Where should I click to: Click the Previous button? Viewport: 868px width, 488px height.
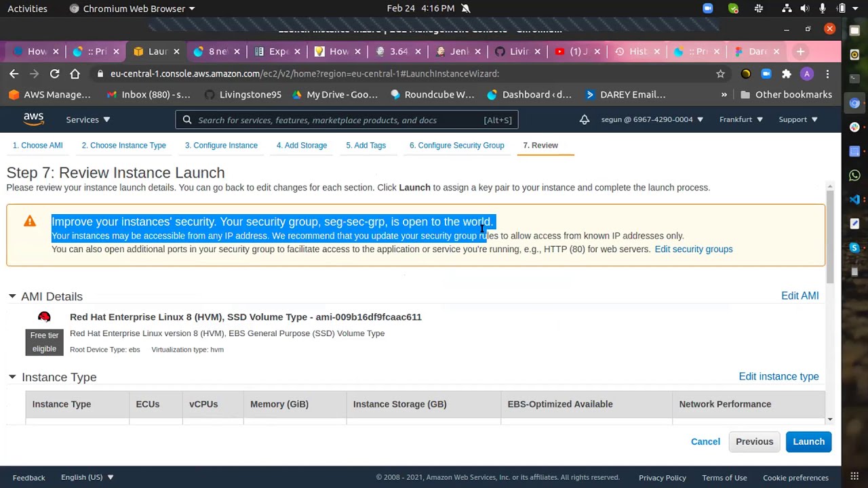pyautogui.click(x=754, y=442)
